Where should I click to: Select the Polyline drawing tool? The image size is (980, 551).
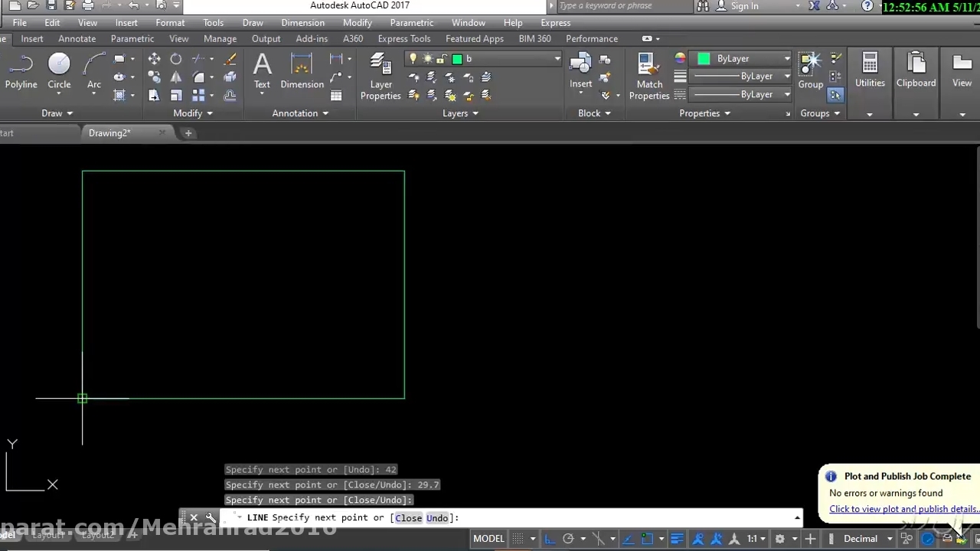coord(21,72)
